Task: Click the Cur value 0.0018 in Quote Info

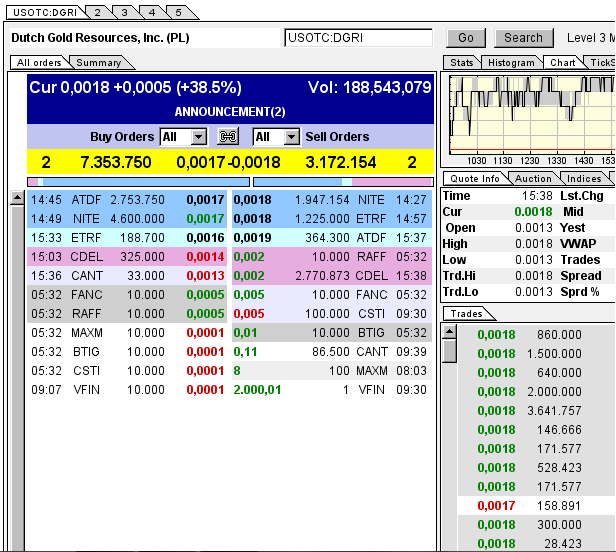Action: click(x=533, y=212)
